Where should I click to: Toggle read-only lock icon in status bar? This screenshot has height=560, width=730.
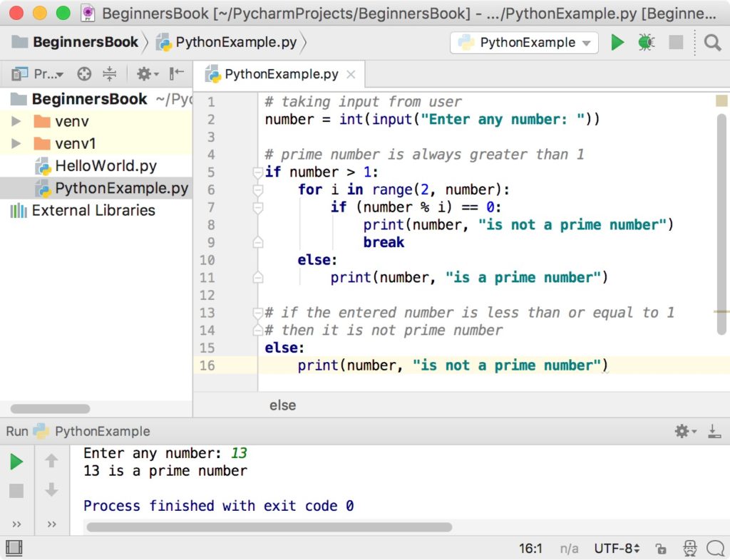(x=660, y=549)
